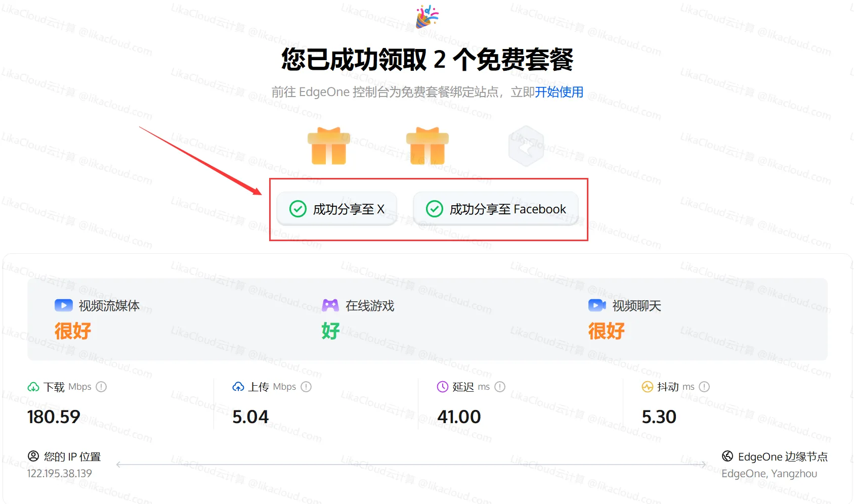
Task: Click the EdgeOne 边缘节点 globe icon
Action: pyautogui.click(x=727, y=456)
